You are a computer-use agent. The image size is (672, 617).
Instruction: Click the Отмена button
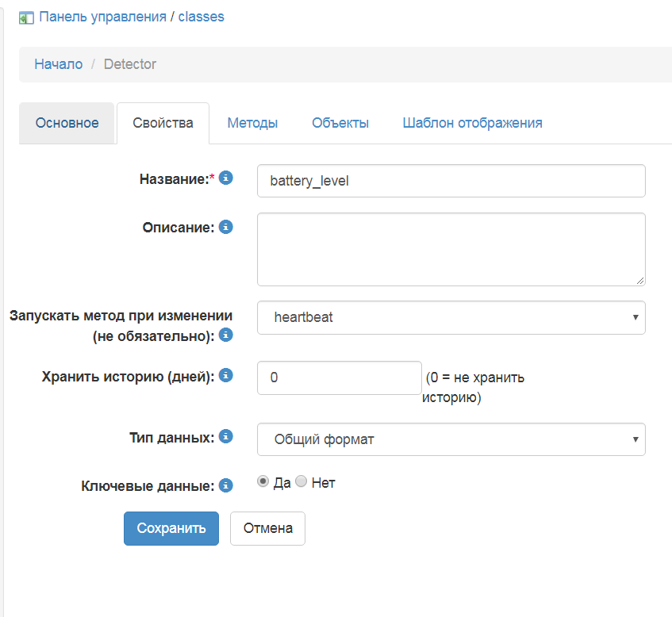coord(267,528)
